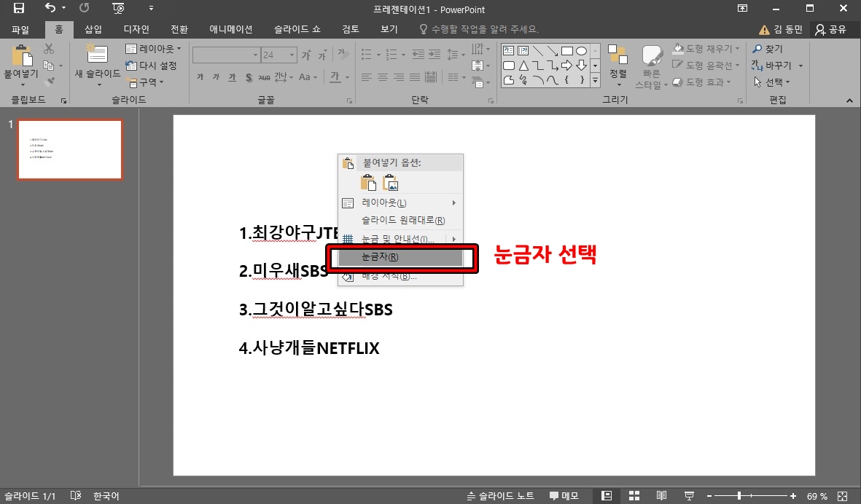
Task: Choose paste with destination theme icon
Action: click(x=368, y=183)
